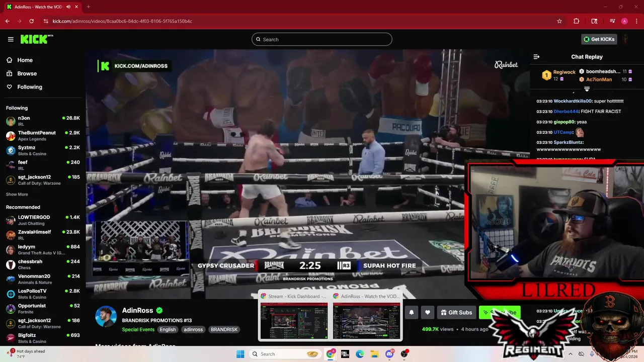Screen dimensions: 644x362
Task: Select the Special Events category link
Action: click(138, 330)
